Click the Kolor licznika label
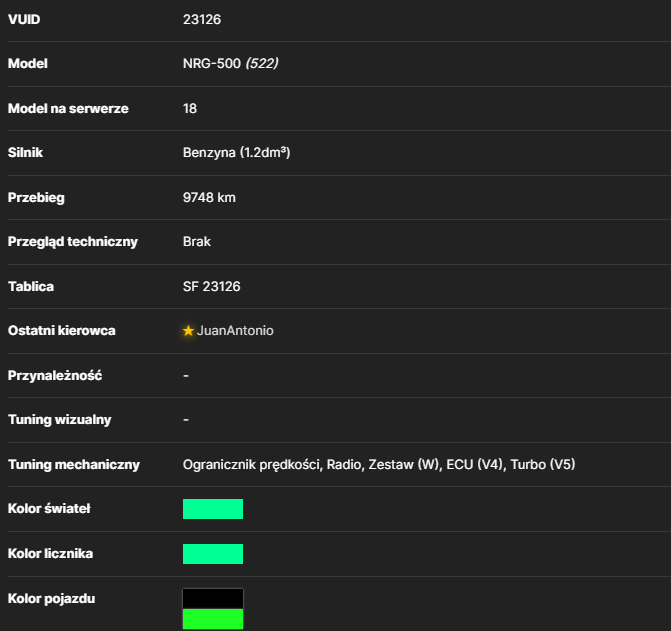The height and width of the screenshot is (631, 671). pos(50,554)
